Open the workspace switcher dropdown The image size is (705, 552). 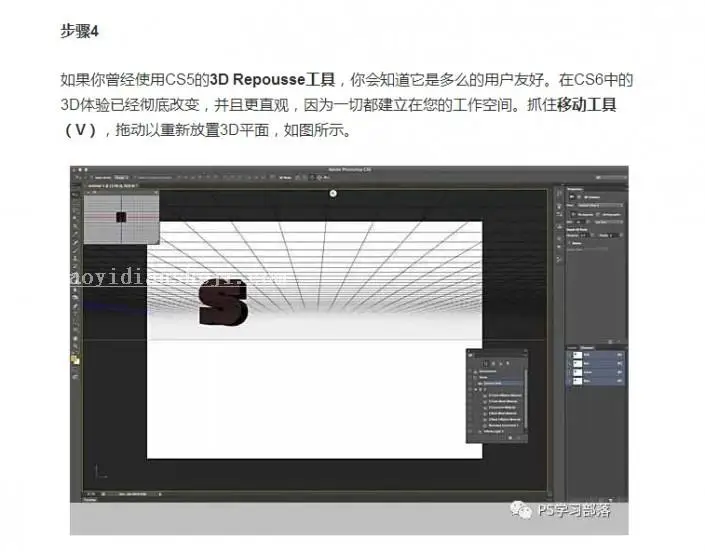point(611,178)
